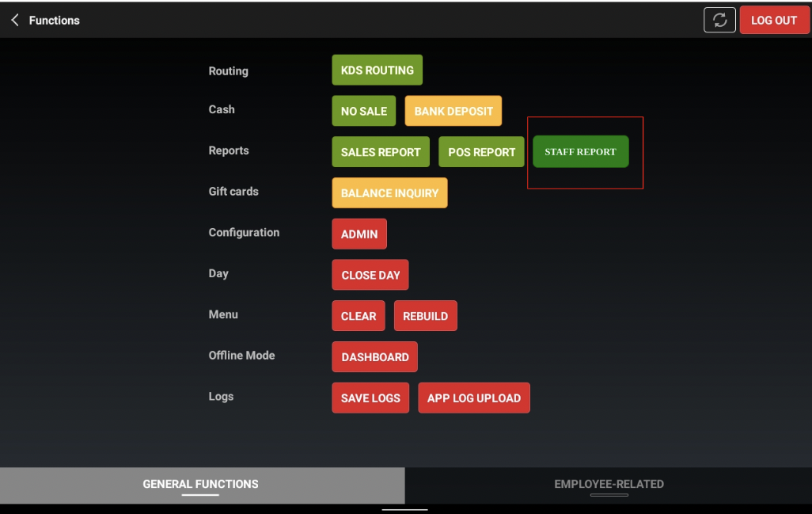This screenshot has width=812, height=514.
Task: Click the Configuration row label
Action: [x=244, y=232]
